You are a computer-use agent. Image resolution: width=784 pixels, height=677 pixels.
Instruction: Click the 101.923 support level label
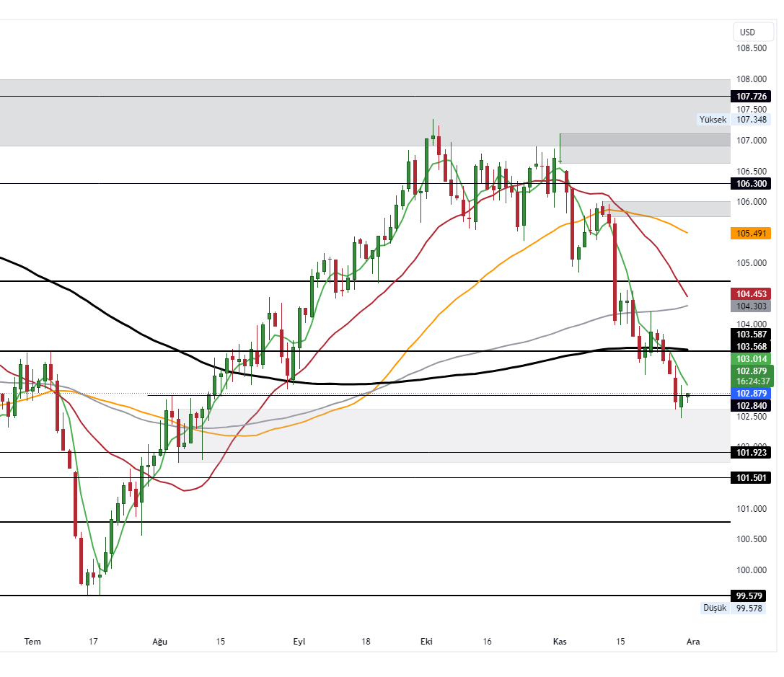pos(750,453)
